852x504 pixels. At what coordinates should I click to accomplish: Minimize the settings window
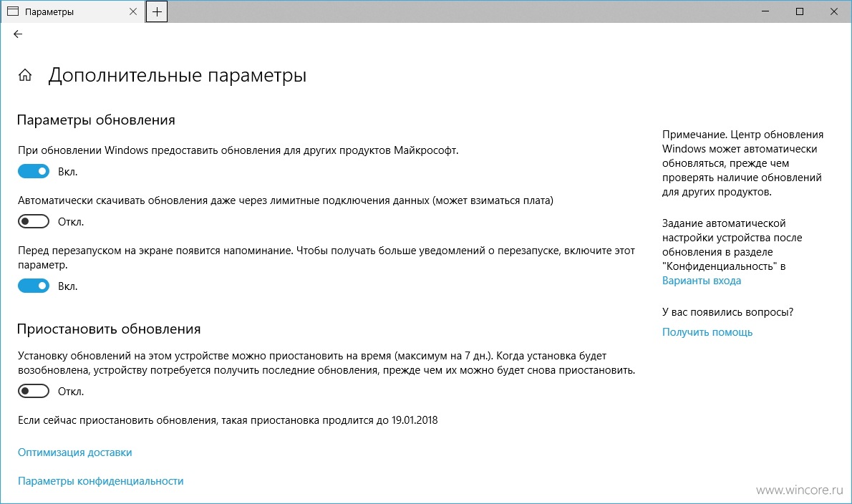point(765,11)
